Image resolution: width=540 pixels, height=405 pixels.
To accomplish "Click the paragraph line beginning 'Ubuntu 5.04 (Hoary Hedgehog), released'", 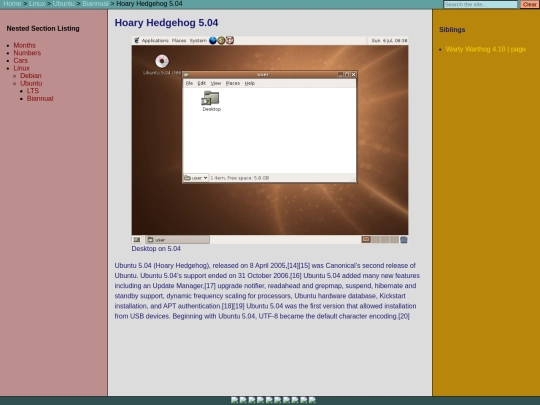I will coord(265,266).
